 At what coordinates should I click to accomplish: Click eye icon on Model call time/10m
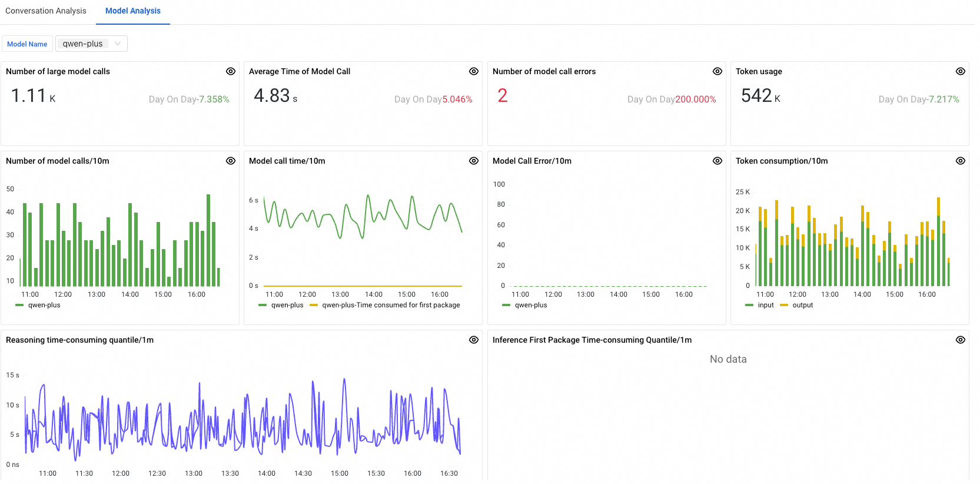point(474,161)
